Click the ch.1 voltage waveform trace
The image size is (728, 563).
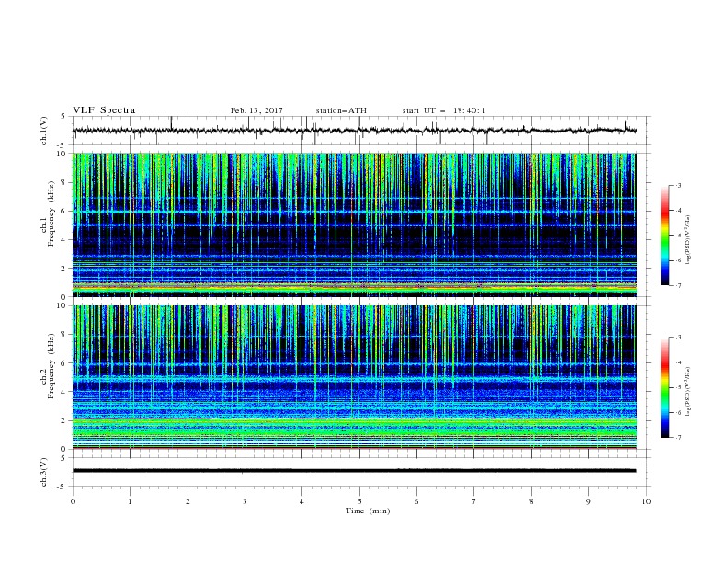354,131
